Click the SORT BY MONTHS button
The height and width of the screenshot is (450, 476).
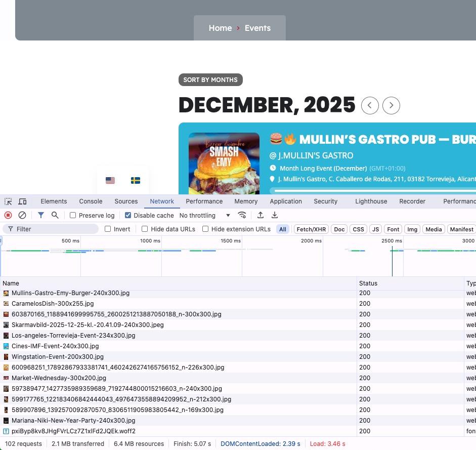[x=210, y=80]
